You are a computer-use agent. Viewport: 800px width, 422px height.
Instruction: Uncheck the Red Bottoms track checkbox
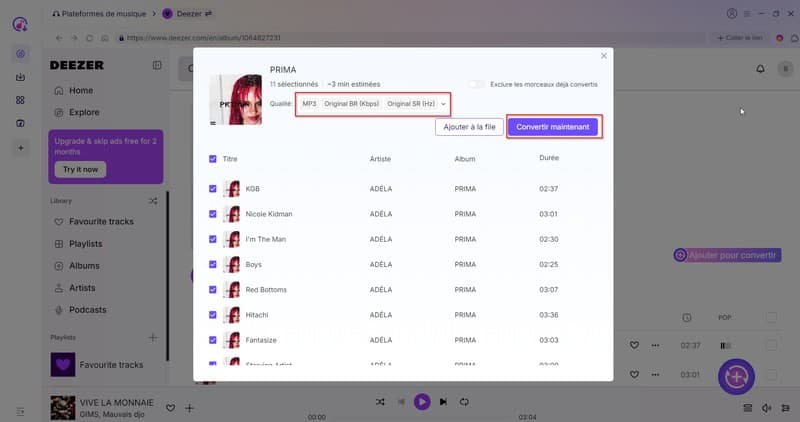213,289
